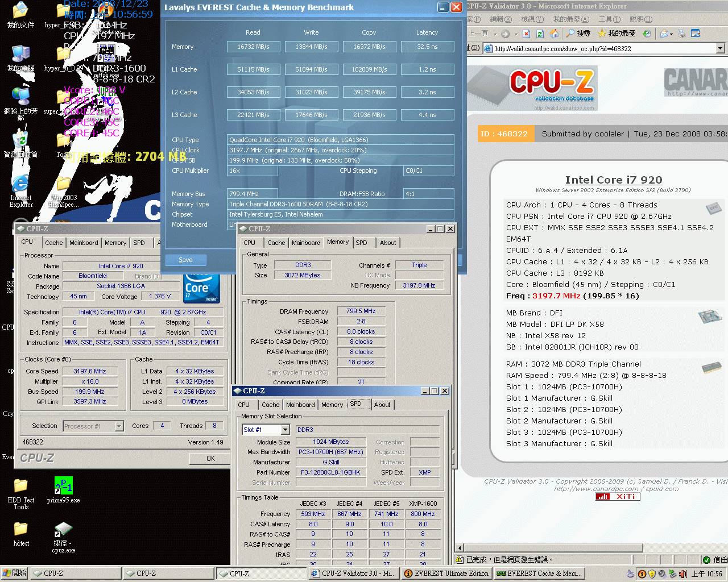This screenshot has height=582, width=728.
Task: Open the Search magnifier in Internet Explorer toolbar
Action: coord(578,34)
